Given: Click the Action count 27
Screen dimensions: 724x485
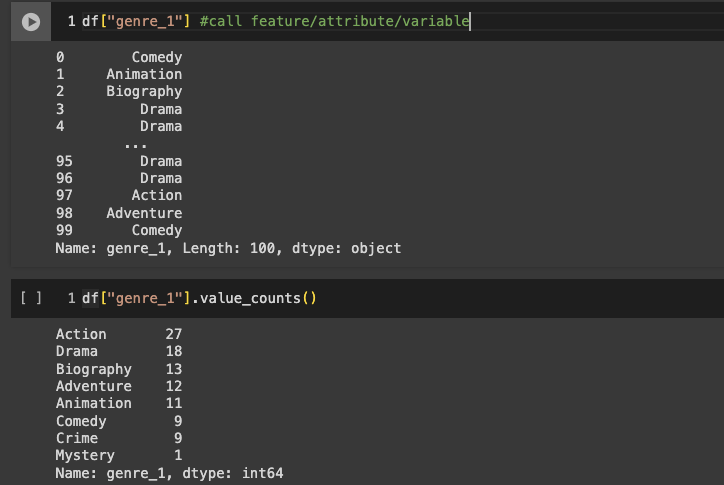Looking at the screenshot, I should point(174,334).
